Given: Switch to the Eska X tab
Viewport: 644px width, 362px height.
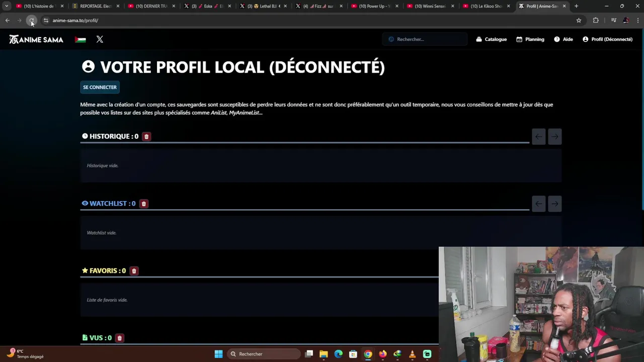Looking at the screenshot, I should coord(207,6).
